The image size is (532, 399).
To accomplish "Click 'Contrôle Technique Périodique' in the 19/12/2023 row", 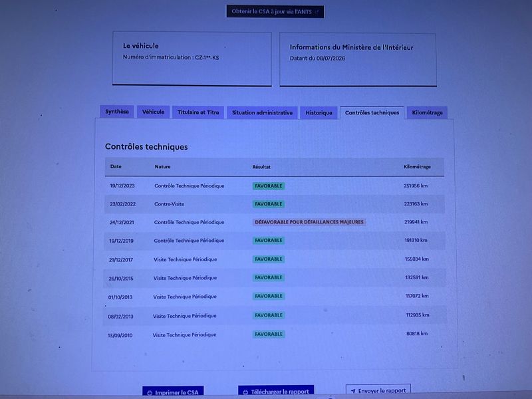I will [190, 186].
